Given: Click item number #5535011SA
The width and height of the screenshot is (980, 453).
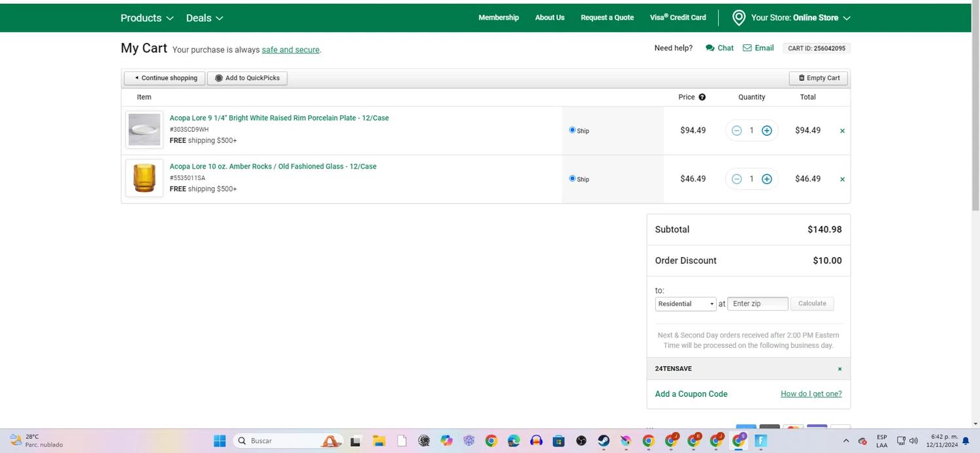Looking at the screenshot, I should coord(188,178).
